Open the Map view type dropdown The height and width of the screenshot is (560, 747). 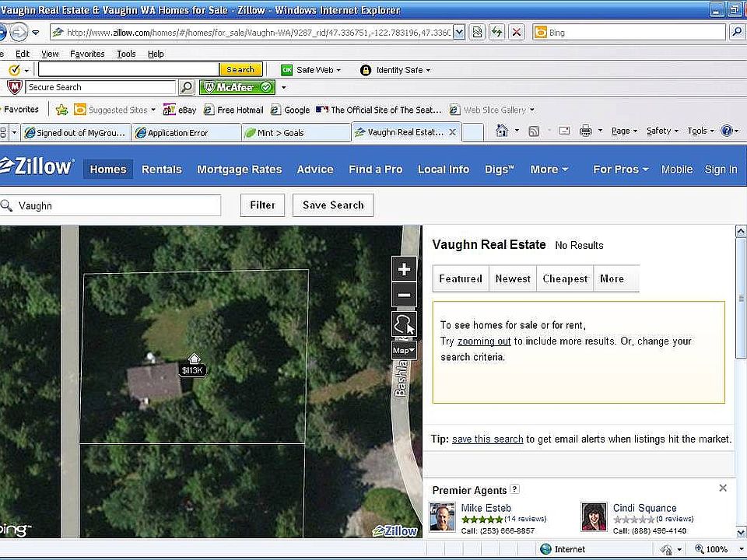point(404,350)
